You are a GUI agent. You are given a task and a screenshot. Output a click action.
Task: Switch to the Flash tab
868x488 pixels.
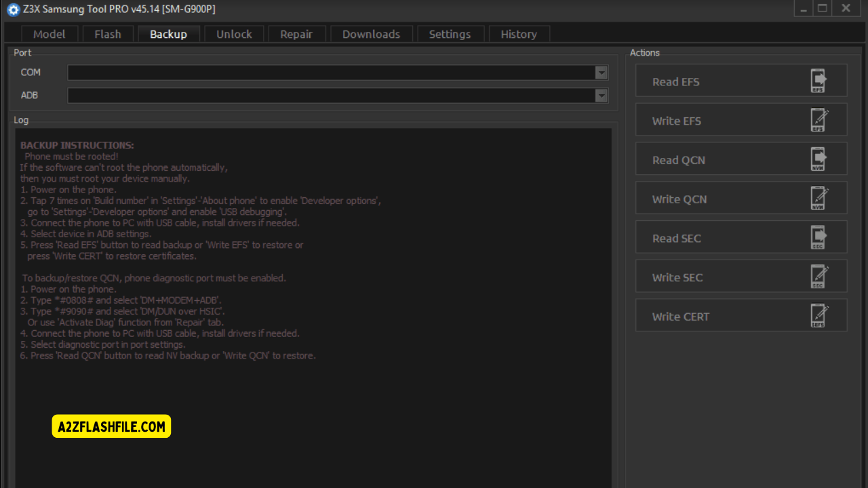(108, 34)
